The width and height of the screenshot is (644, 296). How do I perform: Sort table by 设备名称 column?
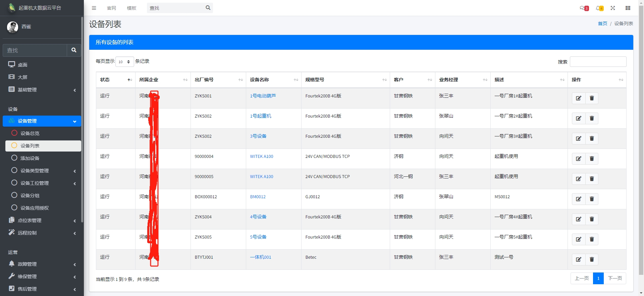(274, 80)
